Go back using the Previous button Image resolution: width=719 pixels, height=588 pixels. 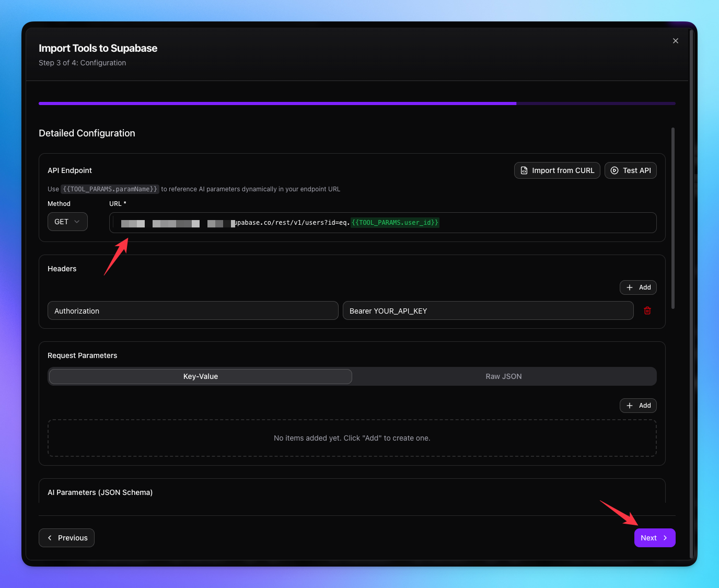point(66,538)
